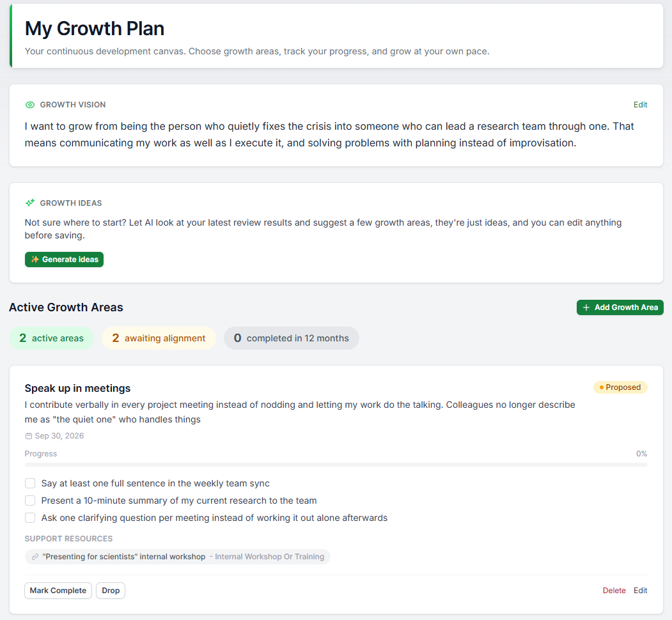Drop the Speak up in meetings area

(111, 591)
